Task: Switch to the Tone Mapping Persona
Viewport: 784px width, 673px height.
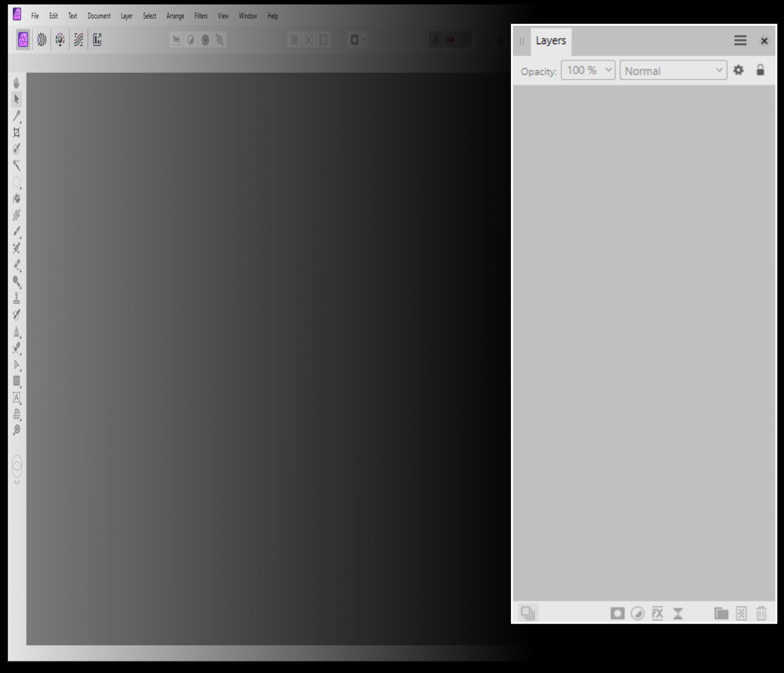Action: (x=78, y=40)
